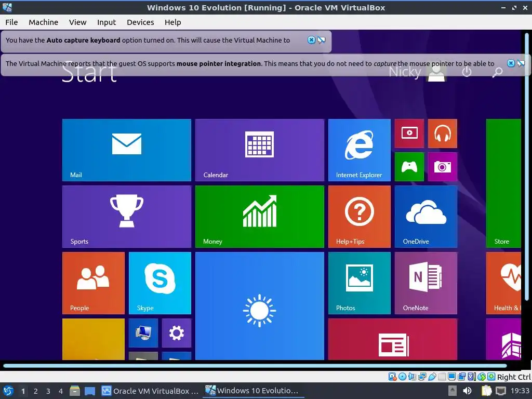Open the Camera tile
532x399 pixels.
[x=443, y=167]
